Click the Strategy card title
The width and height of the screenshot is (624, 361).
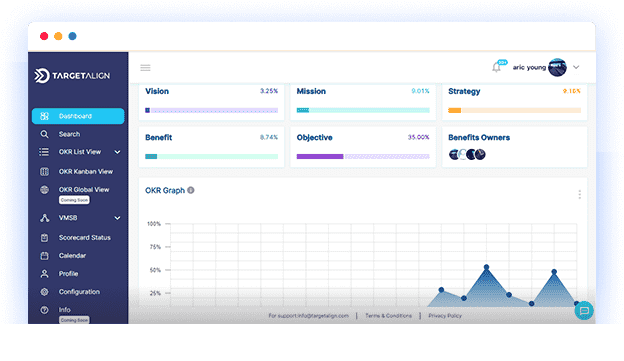tap(464, 92)
